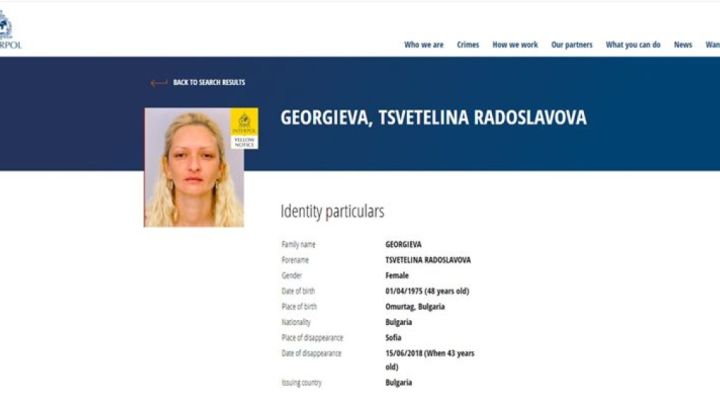Click the Interpol logo in the header

(x=9, y=30)
